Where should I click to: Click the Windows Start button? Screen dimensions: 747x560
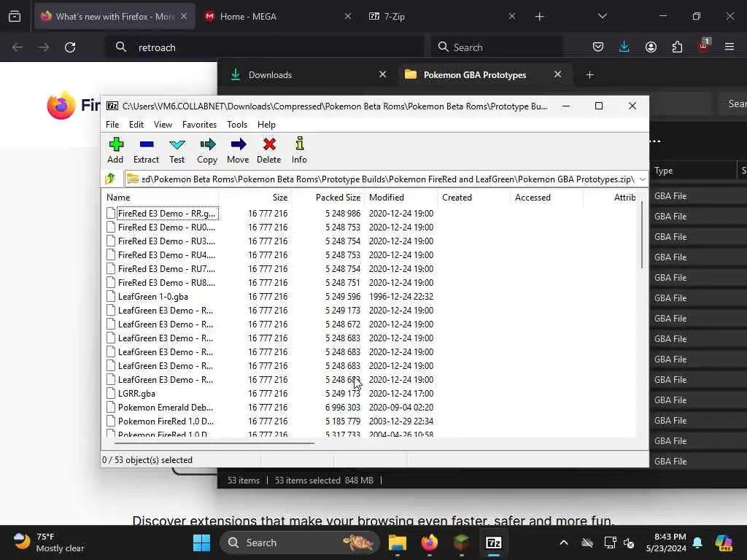(201, 542)
